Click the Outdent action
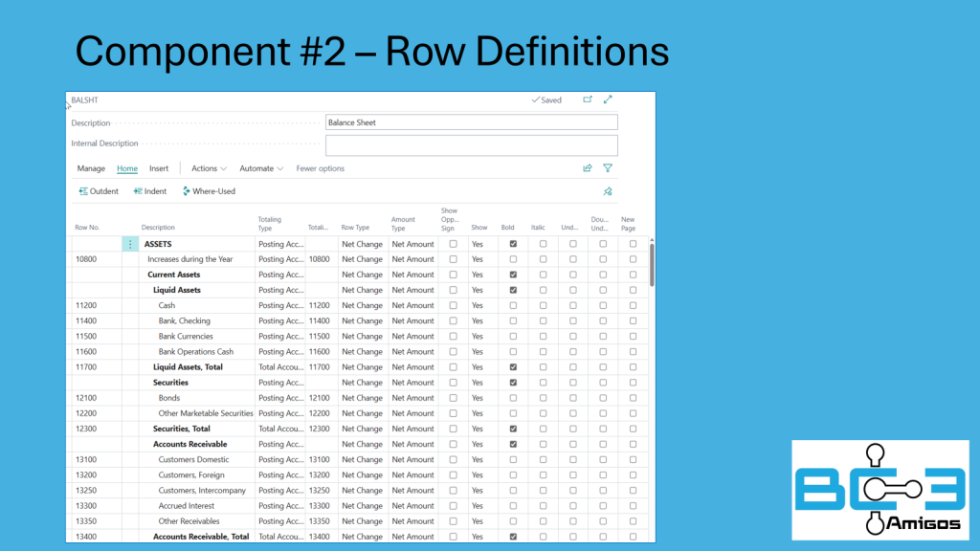 99,191
